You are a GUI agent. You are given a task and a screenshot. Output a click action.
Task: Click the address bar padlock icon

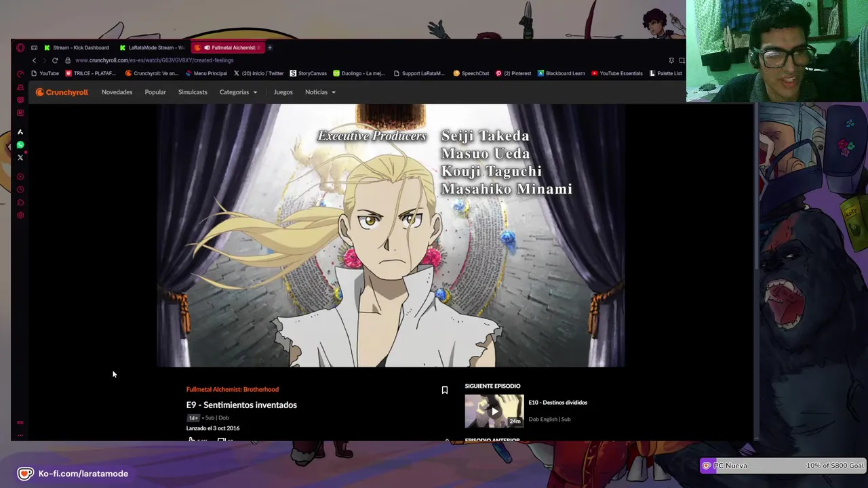(68, 60)
